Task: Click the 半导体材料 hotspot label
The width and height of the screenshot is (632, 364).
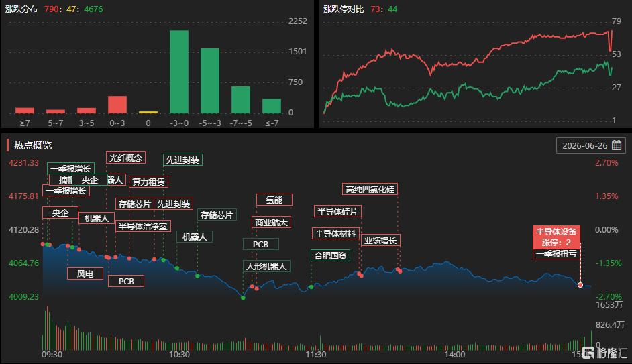Action: click(x=335, y=233)
